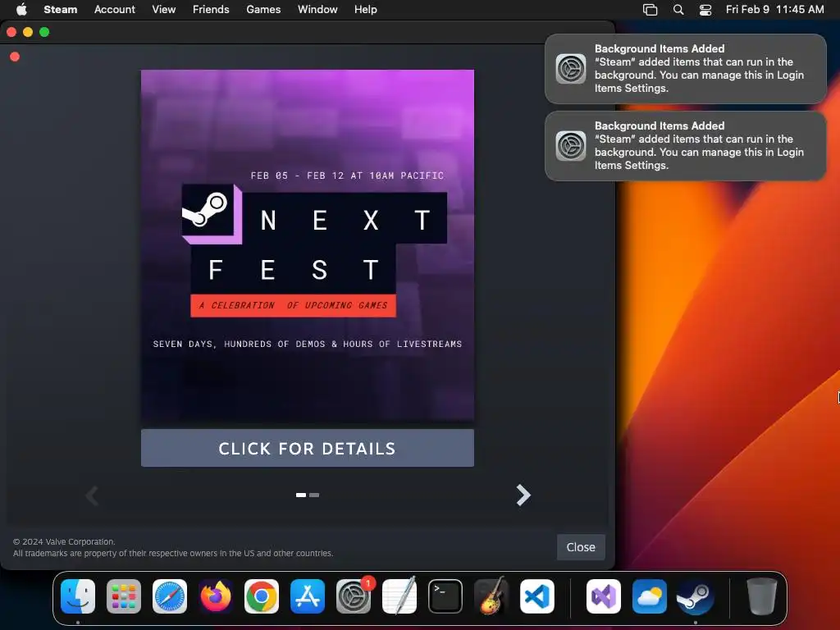The image size is (840, 630).
Task: Open Firefox from the Dock
Action: click(216, 596)
